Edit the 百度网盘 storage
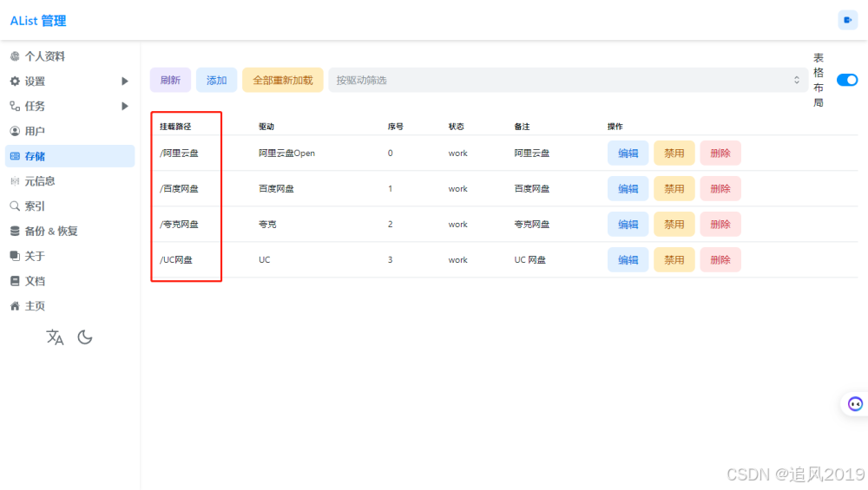868x490 pixels. pyautogui.click(x=628, y=188)
